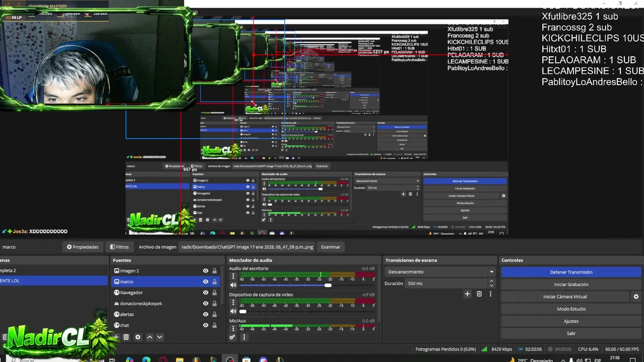The width and height of the screenshot is (644, 362).
Task: Open Dispositivo de captura de video three-dot menu
Action: (233, 303)
